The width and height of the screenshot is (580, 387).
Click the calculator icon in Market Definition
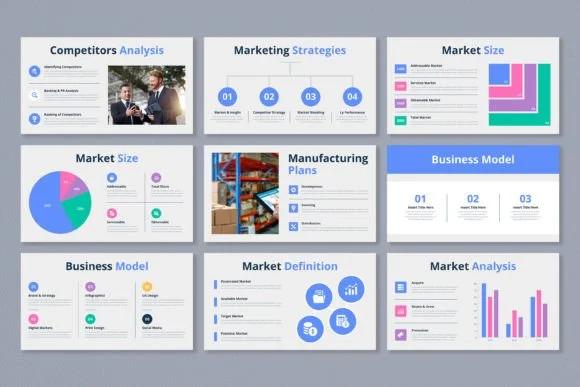point(343,322)
